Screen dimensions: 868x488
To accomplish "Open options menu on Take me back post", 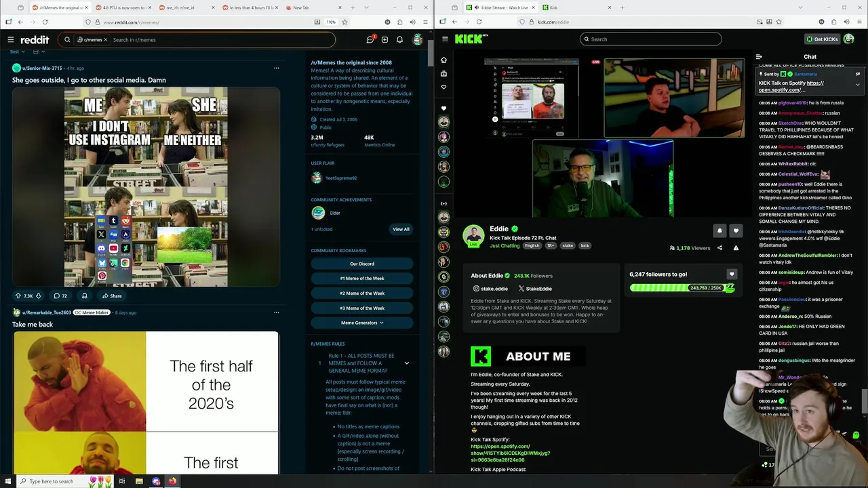I will (x=276, y=312).
